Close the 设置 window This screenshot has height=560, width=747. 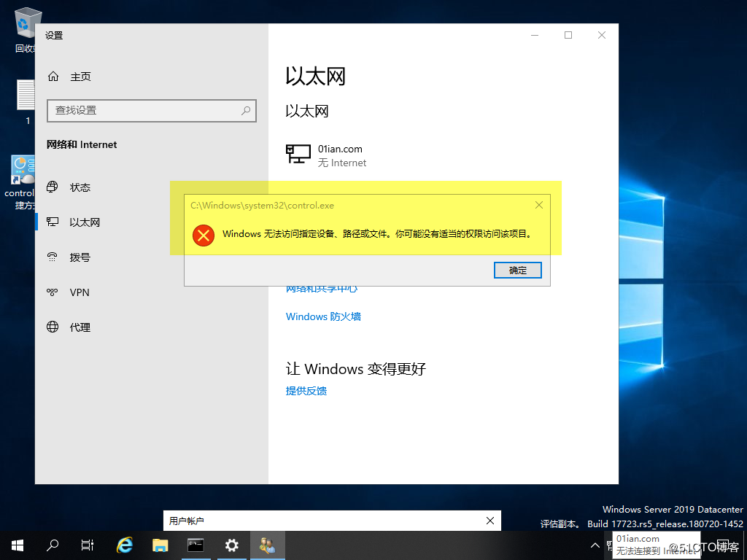click(602, 35)
